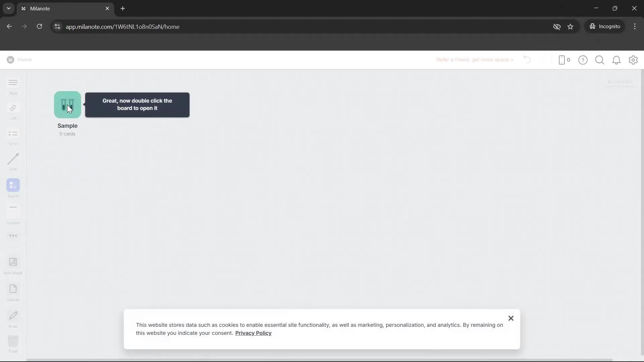Click Refer a friend get more space
The height and width of the screenshot is (362, 644).
tap(475, 60)
